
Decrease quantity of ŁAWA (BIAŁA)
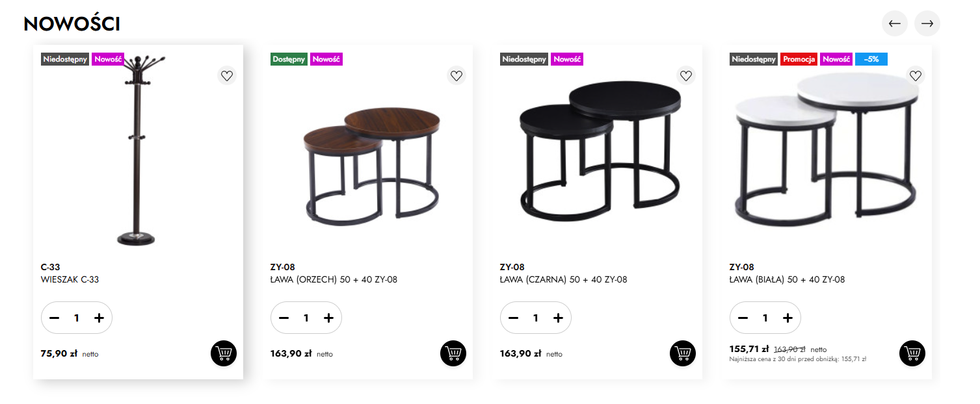743,318
